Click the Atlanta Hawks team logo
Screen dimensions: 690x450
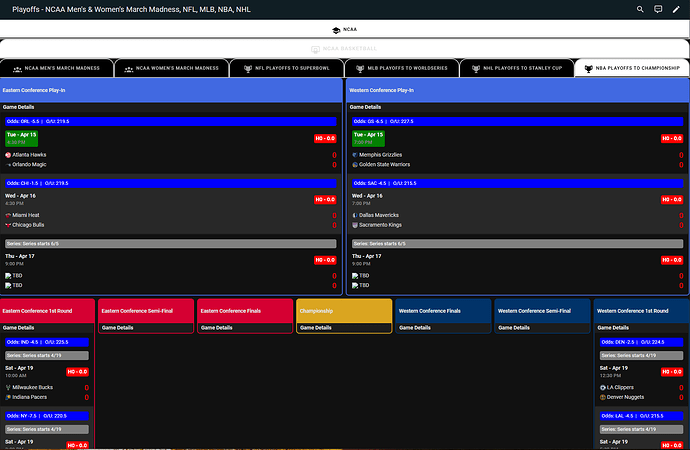coord(8,155)
